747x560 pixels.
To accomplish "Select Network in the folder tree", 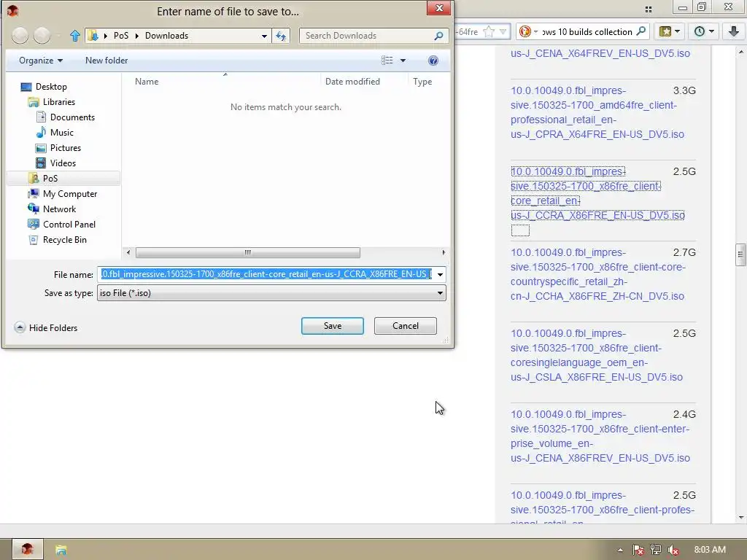I will (52, 209).
